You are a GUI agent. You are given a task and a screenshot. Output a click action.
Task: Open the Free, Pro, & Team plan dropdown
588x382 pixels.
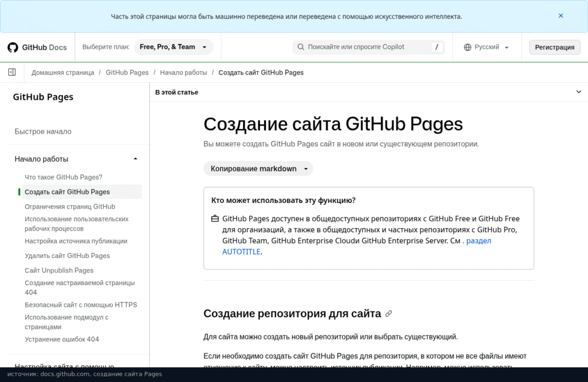coord(173,47)
